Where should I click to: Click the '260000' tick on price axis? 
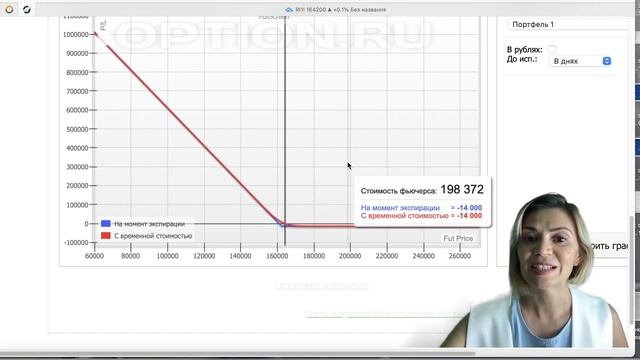pos(460,256)
